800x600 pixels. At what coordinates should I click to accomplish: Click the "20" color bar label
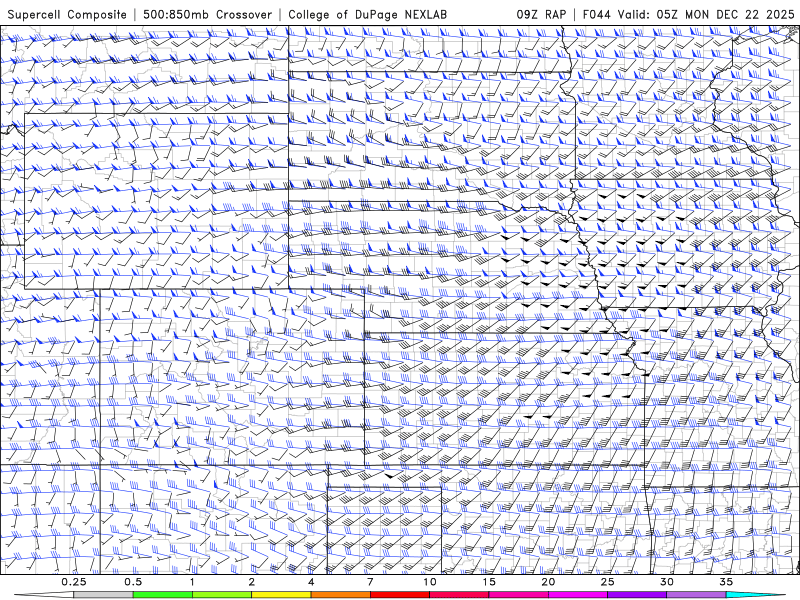coord(548,582)
